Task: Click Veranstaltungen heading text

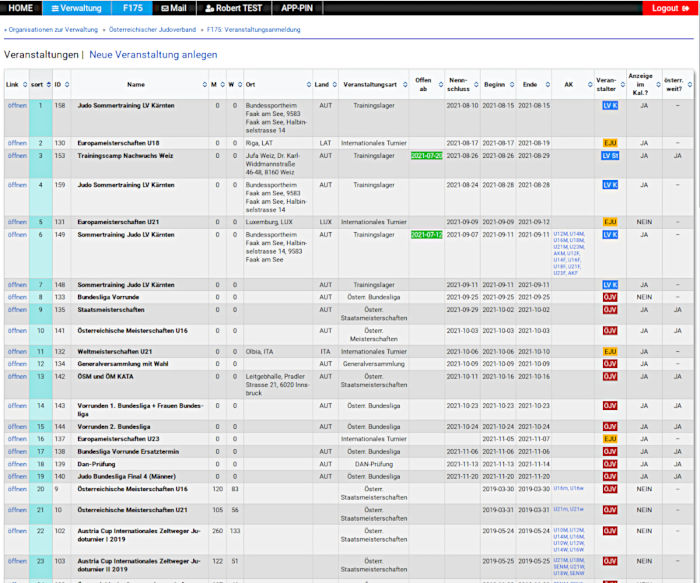Action: [x=41, y=54]
